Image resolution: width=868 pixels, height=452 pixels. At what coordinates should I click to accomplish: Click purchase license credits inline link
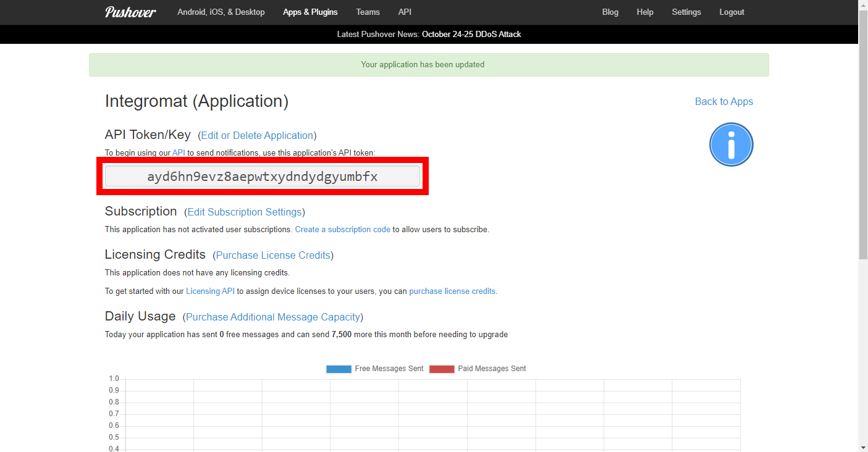coord(452,291)
